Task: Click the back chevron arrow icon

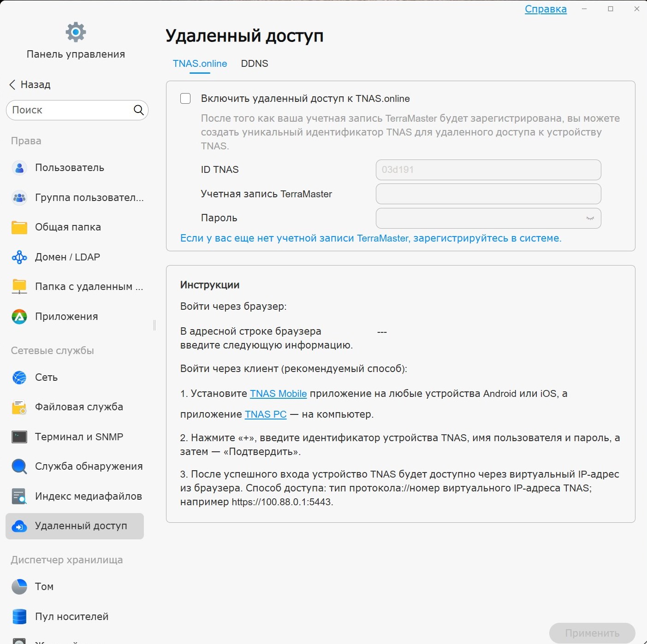Action: coord(12,84)
